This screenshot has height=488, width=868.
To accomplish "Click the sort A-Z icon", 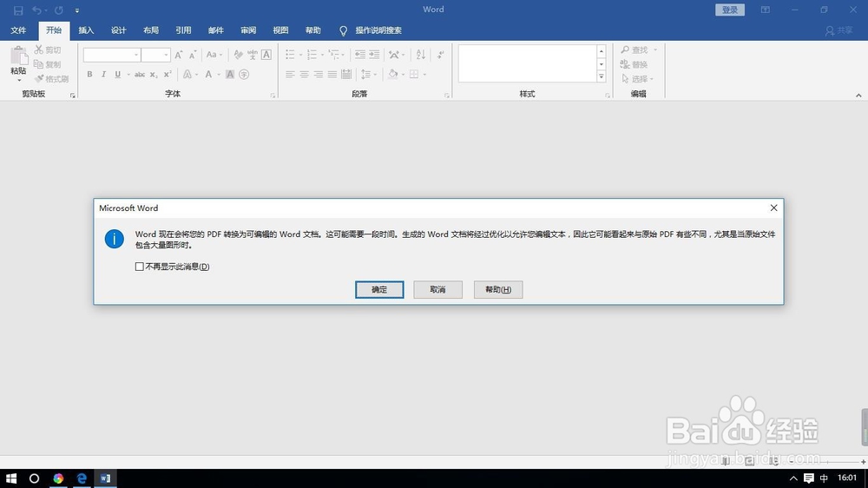I will (421, 55).
